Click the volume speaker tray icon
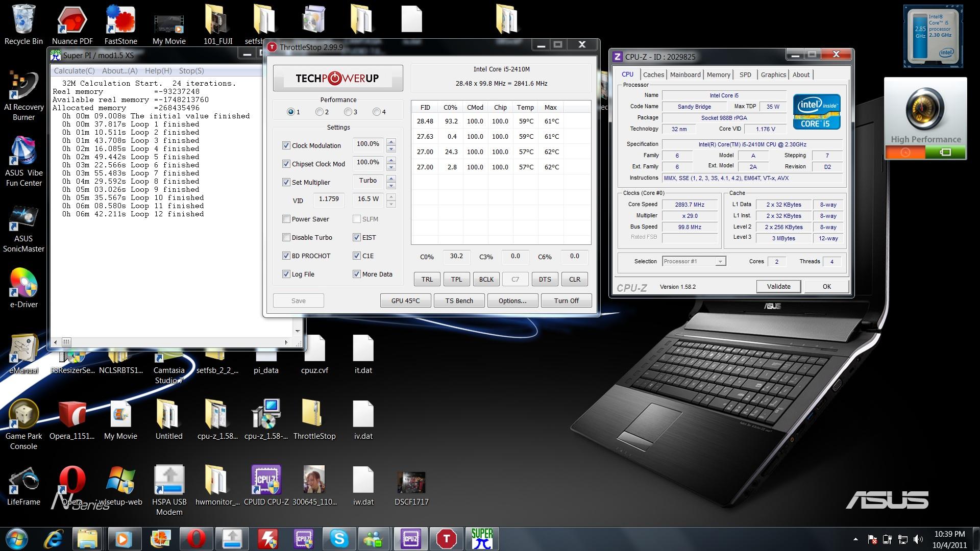Image resolution: width=980 pixels, height=551 pixels. pos(918,539)
